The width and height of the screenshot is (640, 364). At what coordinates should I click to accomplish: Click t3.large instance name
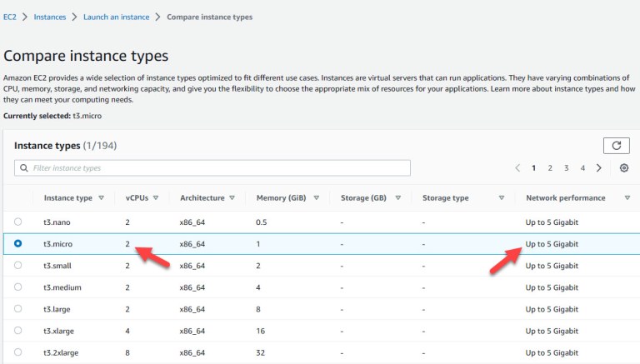pyautogui.click(x=57, y=309)
